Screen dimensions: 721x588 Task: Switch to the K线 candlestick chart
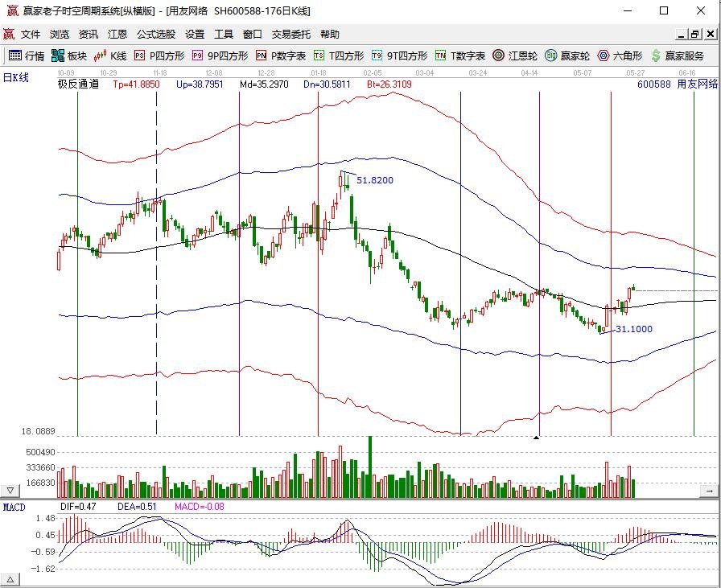pyautogui.click(x=110, y=56)
